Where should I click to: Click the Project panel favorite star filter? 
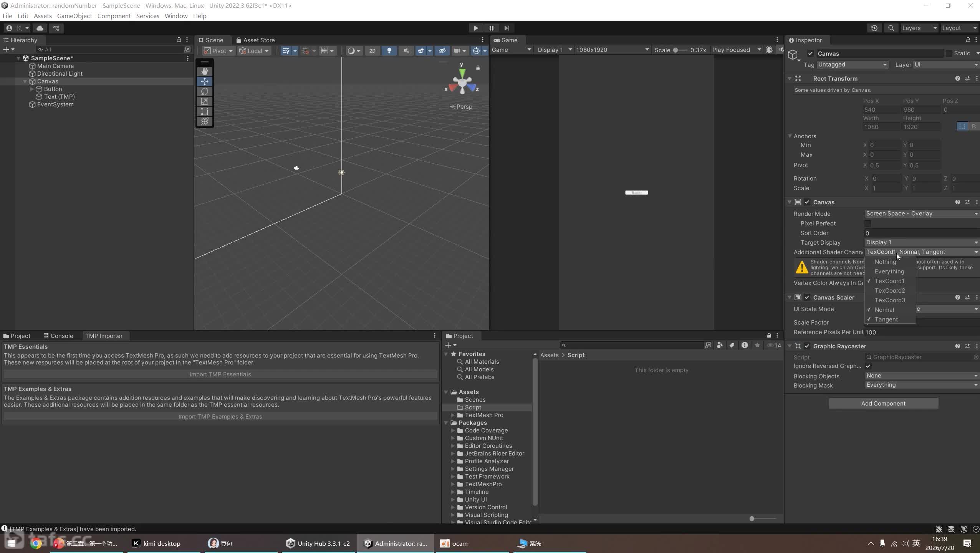click(x=757, y=345)
